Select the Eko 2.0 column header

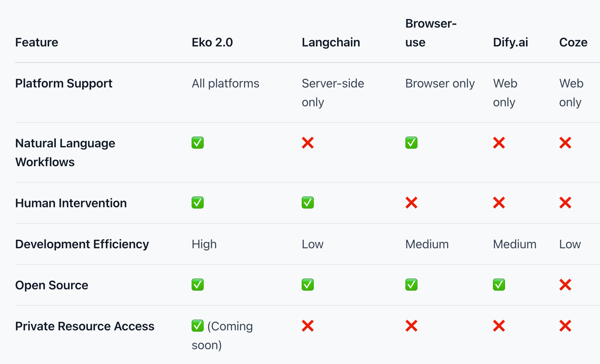point(212,42)
